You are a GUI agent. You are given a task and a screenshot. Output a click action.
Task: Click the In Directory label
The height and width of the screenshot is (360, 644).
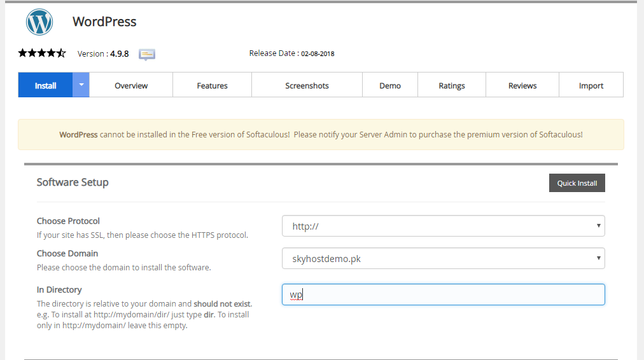click(59, 289)
